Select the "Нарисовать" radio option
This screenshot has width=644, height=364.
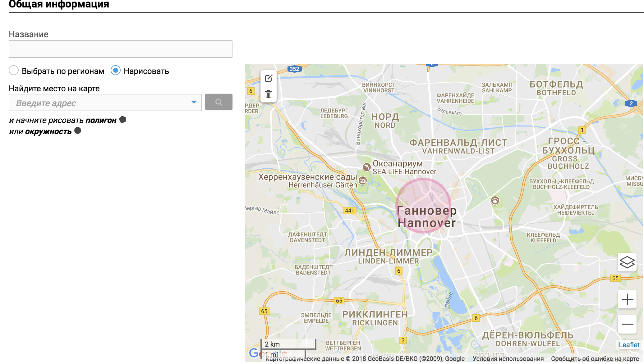[116, 71]
